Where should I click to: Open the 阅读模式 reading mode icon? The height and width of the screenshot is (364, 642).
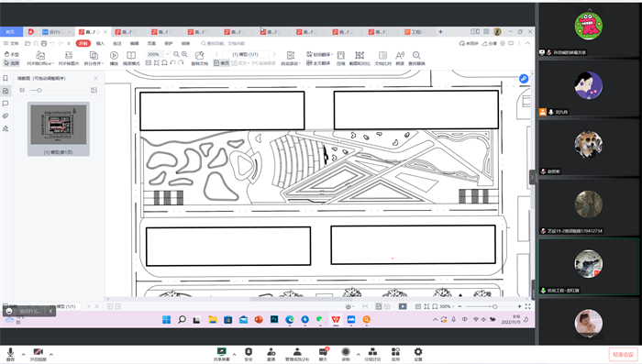tap(131, 58)
